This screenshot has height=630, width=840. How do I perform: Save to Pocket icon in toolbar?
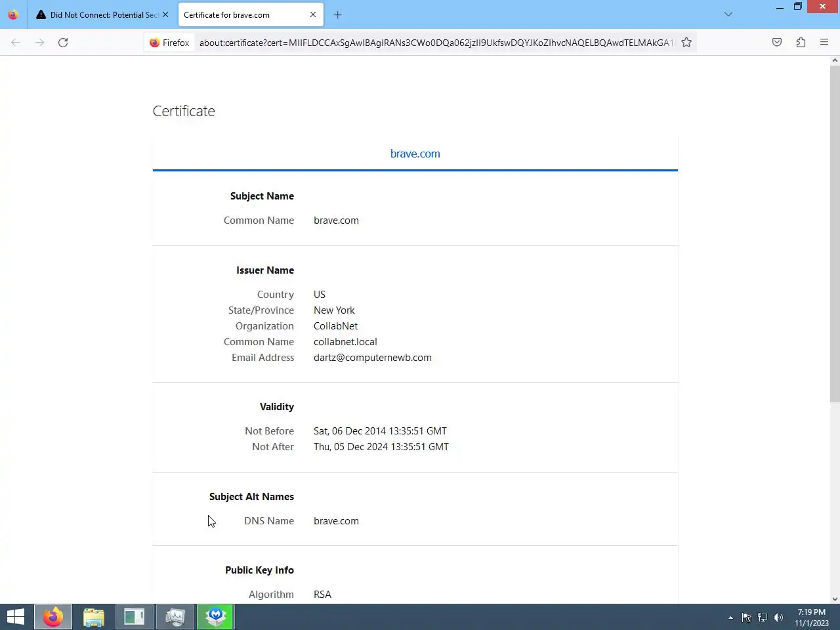click(777, 43)
